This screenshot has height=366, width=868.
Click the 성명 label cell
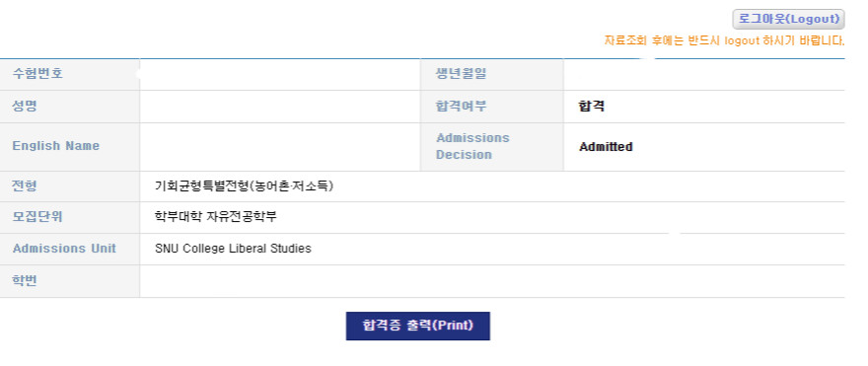[70, 107]
